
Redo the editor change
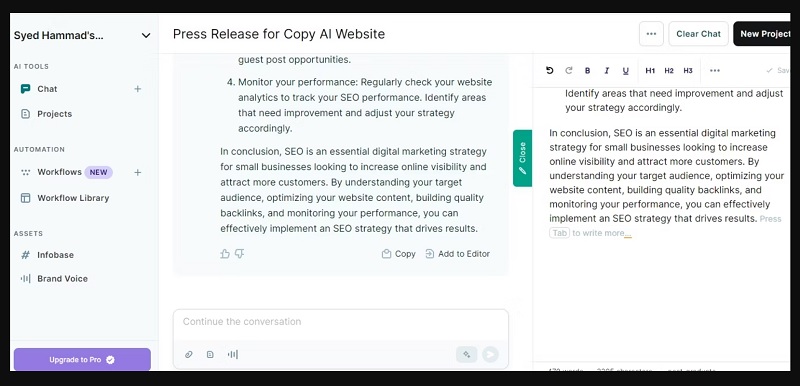click(x=568, y=70)
